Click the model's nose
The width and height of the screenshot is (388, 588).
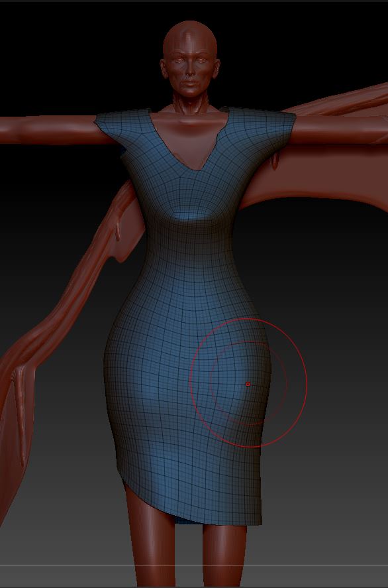[x=190, y=70]
